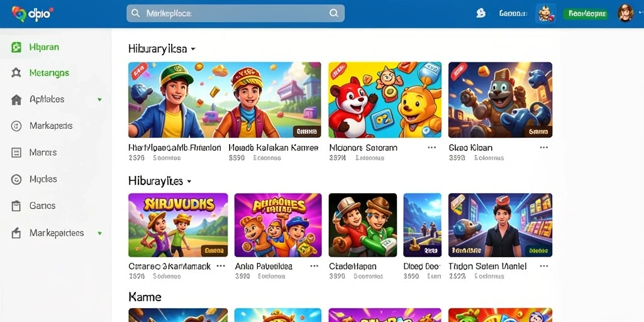Open the Ctade Hapen two-hats thumbnail
The width and height of the screenshot is (644, 322).
click(363, 225)
